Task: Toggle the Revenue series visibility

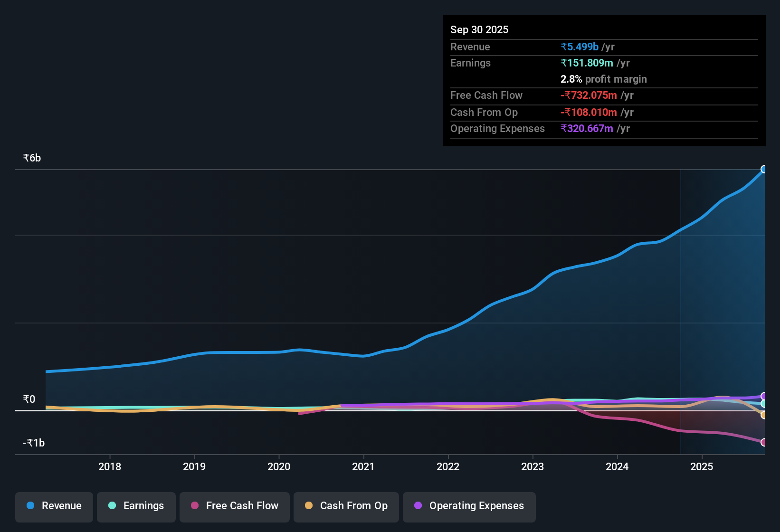Action: 54,506
